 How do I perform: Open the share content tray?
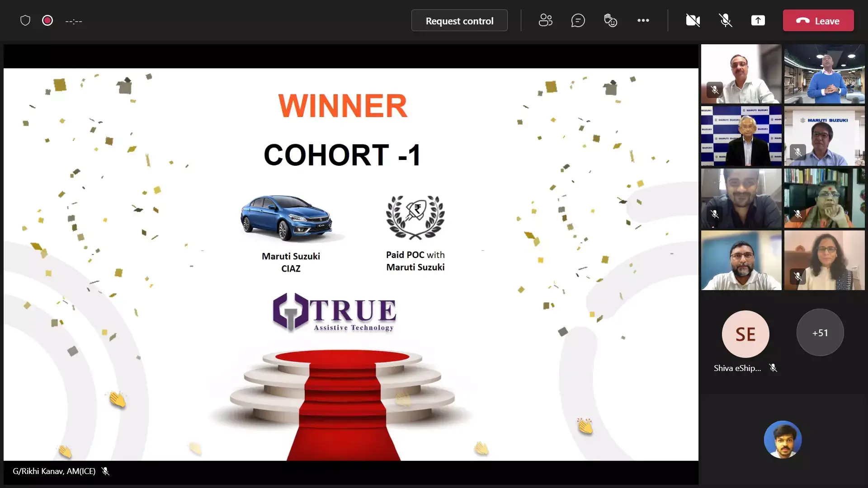[x=758, y=20]
